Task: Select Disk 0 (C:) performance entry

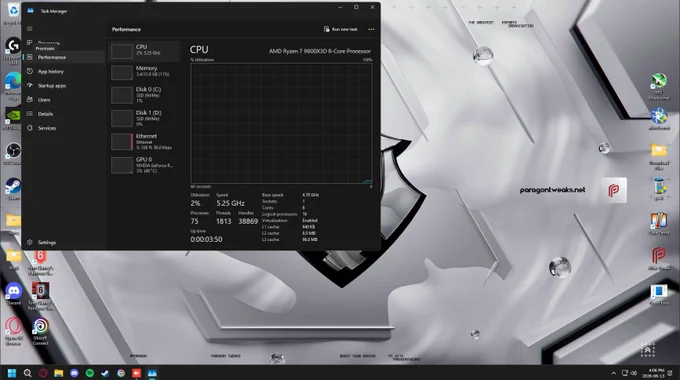Action: pos(144,95)
